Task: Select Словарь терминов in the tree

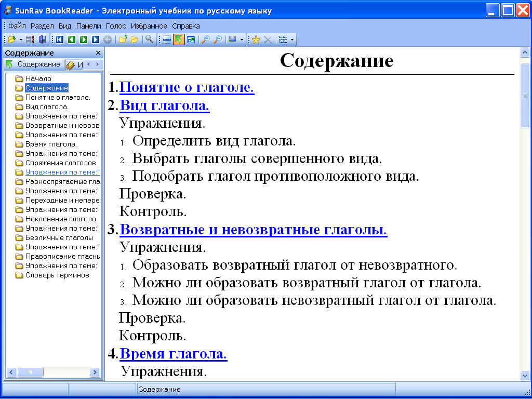Action: [57, 275]
